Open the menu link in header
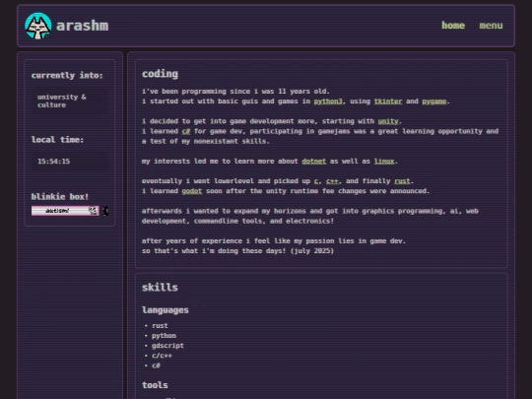This screenshot has height=399, width=532. (491, 26)
